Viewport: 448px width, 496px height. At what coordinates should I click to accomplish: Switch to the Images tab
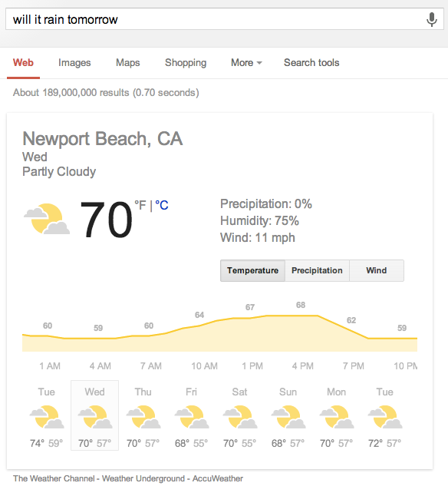click(74, 63)
